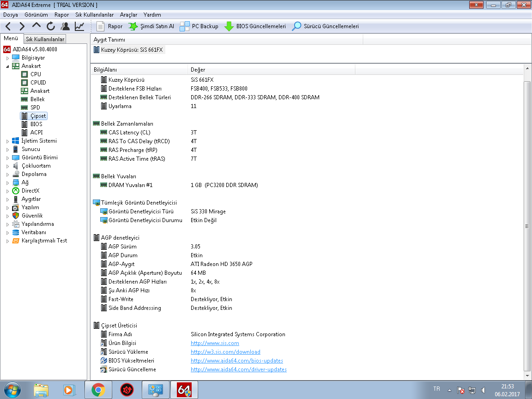This screenshot has width=532, height=399.
Task: Expand the Sunucu tree node
Action: 7,149
